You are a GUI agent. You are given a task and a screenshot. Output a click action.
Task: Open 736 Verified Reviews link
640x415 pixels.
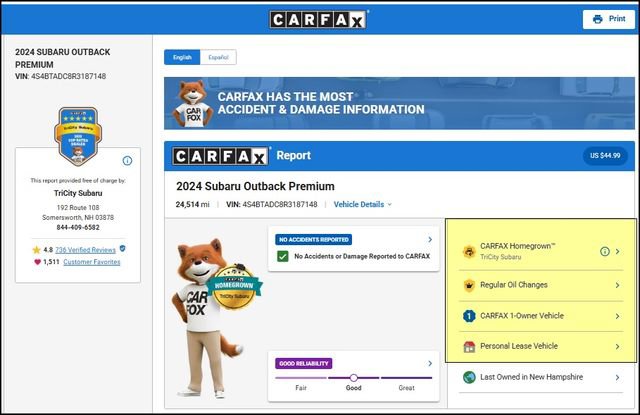point(85,250)
